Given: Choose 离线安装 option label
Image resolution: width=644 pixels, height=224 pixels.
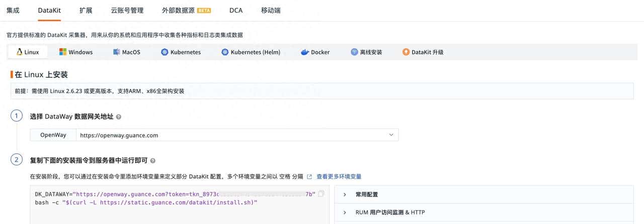Looking at the screenshot, I should pyautogui.click(x=371, y=52).
